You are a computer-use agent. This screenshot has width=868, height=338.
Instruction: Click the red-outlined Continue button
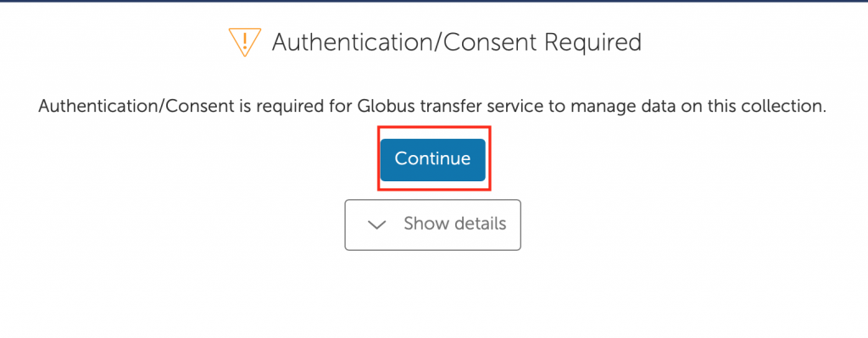433,159
